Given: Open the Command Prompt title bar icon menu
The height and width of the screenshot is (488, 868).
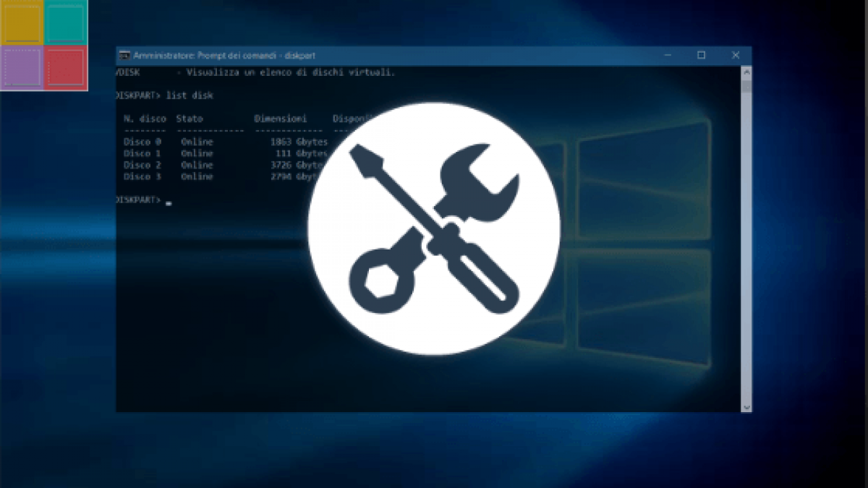Looking at the screenshot, I should coord(124,56).
